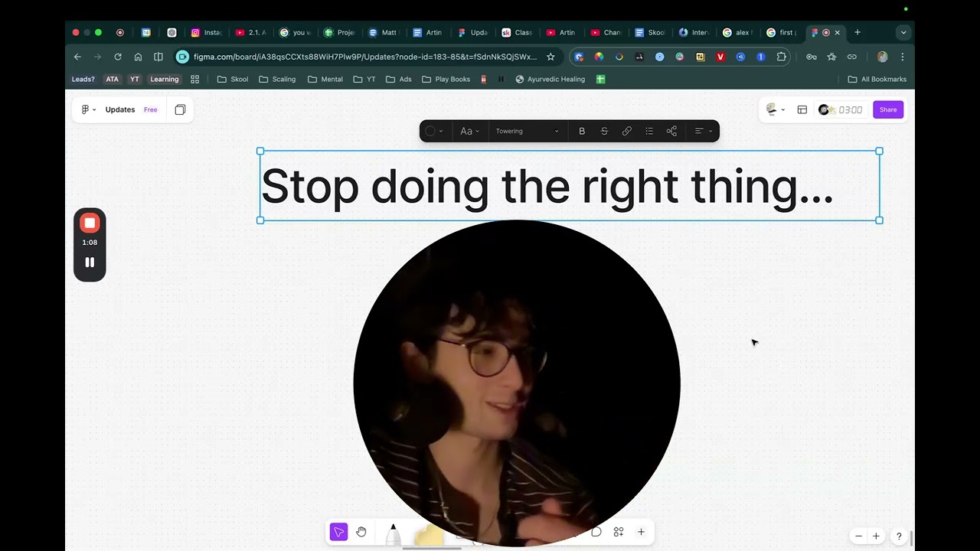Viewport: 980px width, 551px height.
Task: Open the Mental bookmarks folder
Action: (325, 79)
